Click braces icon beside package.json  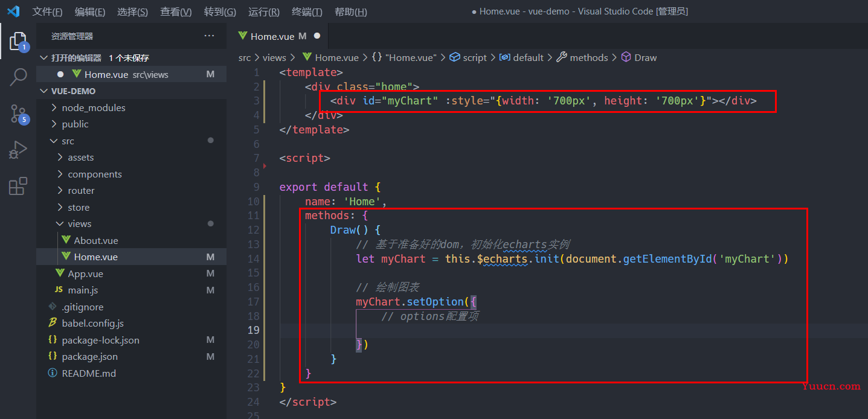[x=53, y=356]
